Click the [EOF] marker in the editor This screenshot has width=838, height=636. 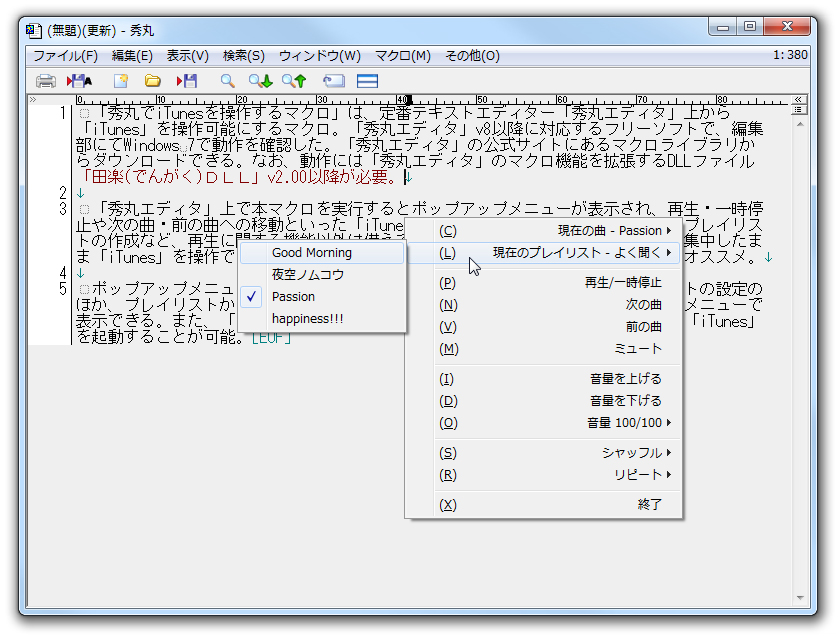click(271, 338)
